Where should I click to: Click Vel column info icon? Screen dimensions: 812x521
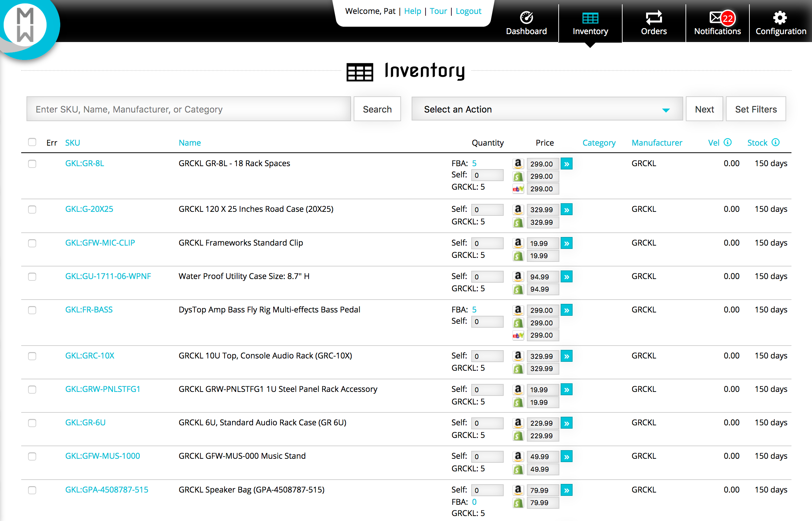tap(728, 142)
